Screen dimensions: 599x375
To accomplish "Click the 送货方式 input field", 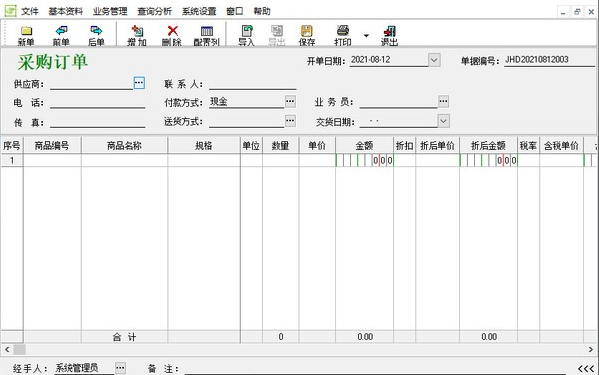I will (x=246, y=121).
